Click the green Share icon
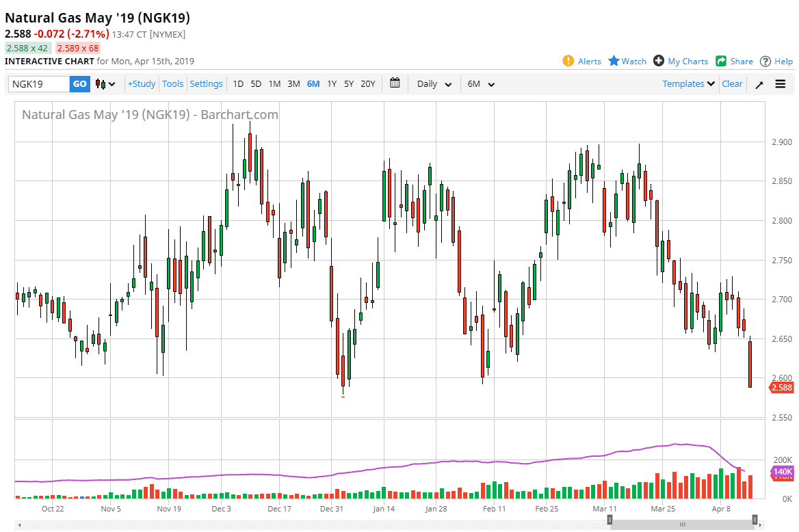Viewport: 799px width, 532px height. pos(721,61)
